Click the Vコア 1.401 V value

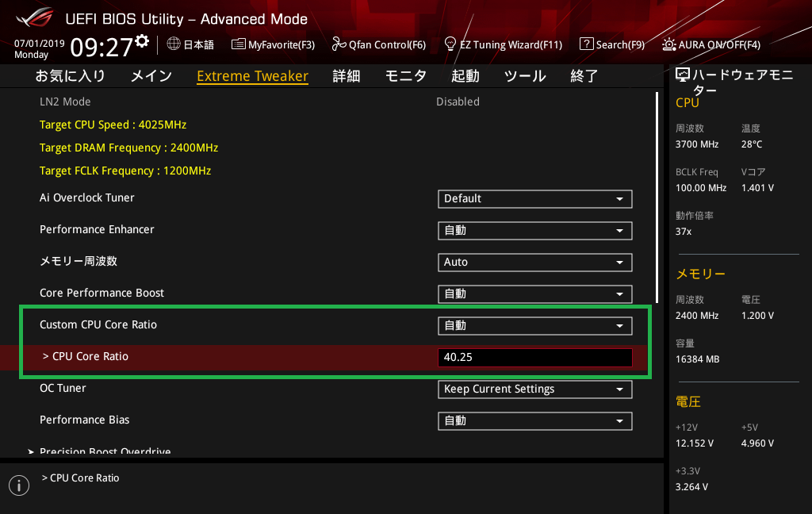(x=757, y=188)
